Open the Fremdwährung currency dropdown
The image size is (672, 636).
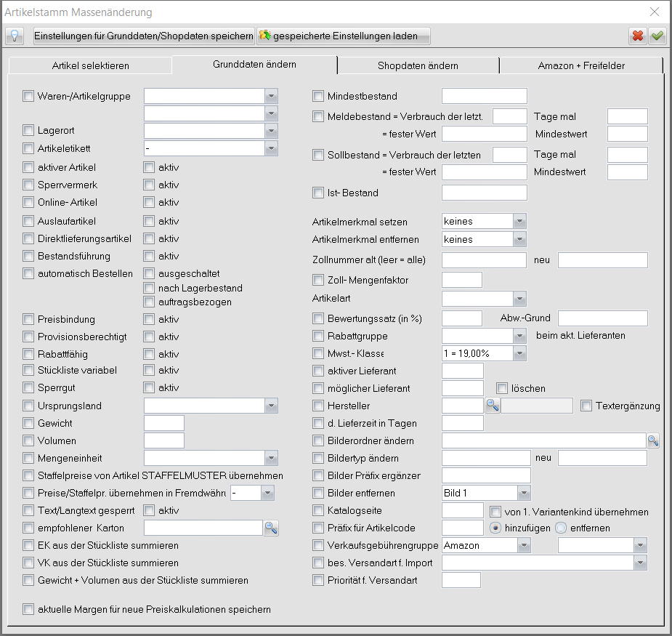[268, 494]
